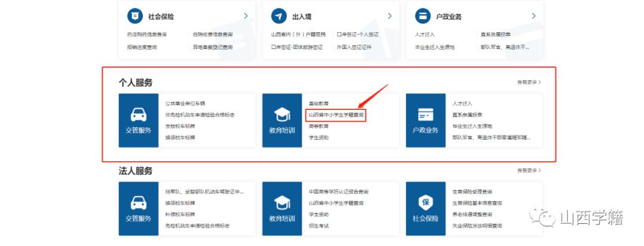Open 直系亲属投靠 under 个人服务
This screenshot has width=644, height=246.
click(x=467, y=115)
